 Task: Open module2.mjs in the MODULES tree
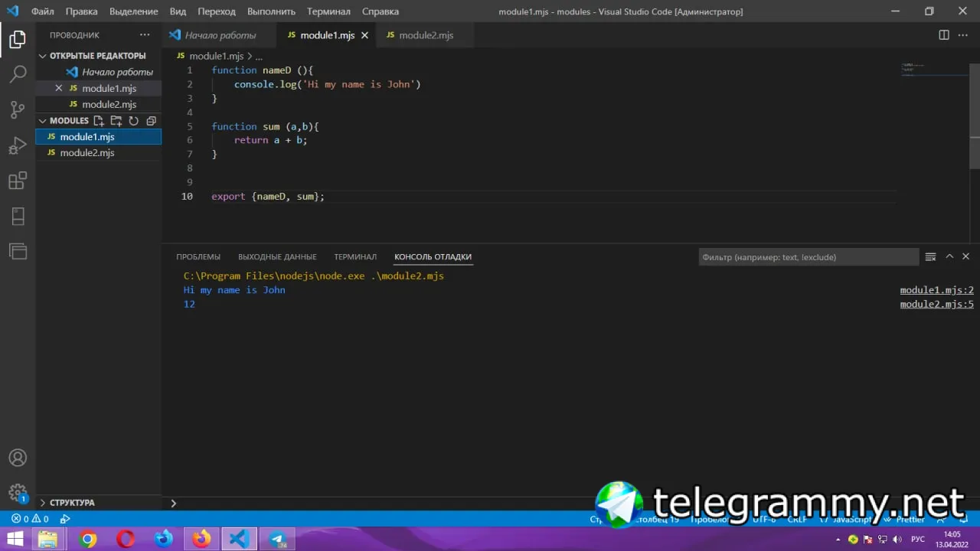point(99,153)
